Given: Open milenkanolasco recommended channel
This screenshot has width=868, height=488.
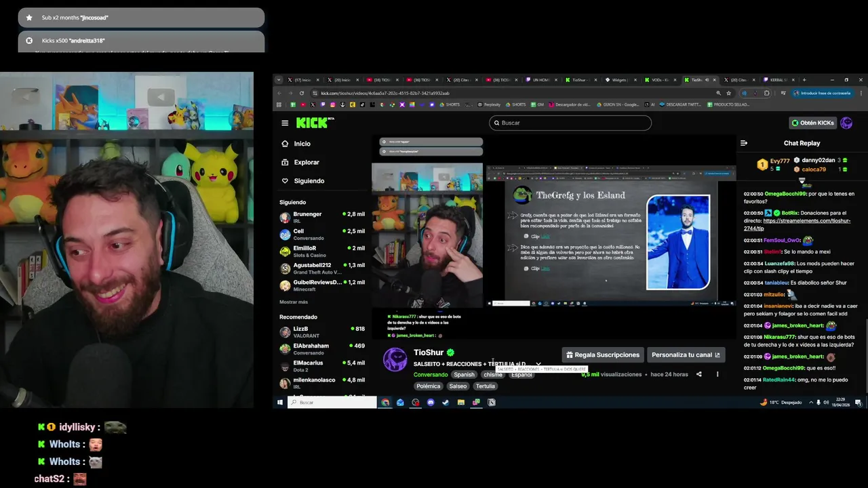Looking at the screenshot, I should [x=322, y=383].
